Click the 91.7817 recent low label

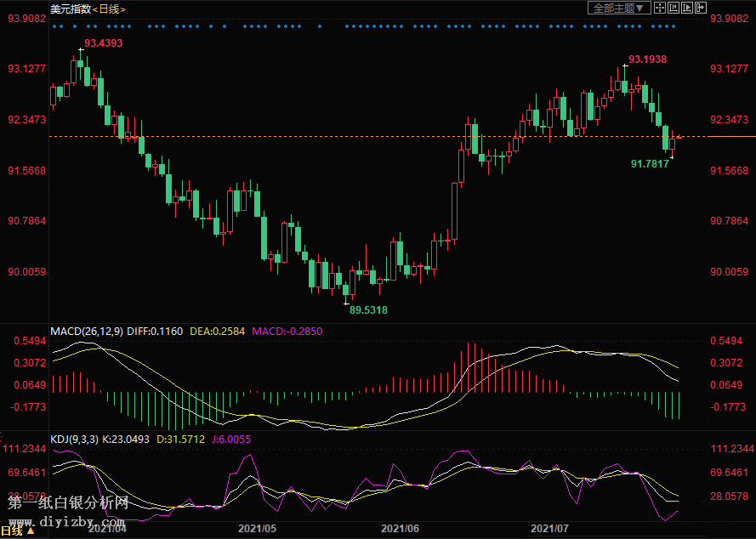650,163
